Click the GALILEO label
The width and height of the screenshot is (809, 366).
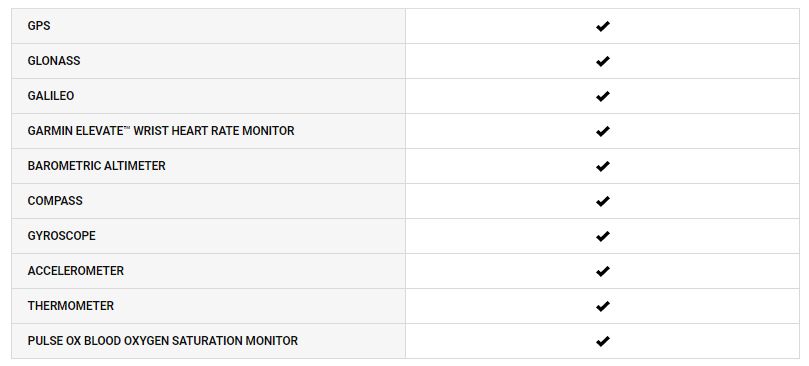(51, 96)
